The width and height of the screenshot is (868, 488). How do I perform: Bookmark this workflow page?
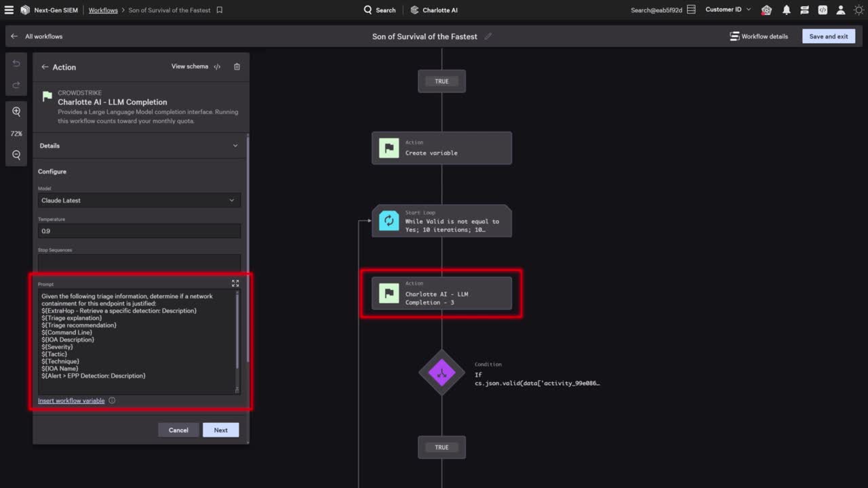point(219,10)
